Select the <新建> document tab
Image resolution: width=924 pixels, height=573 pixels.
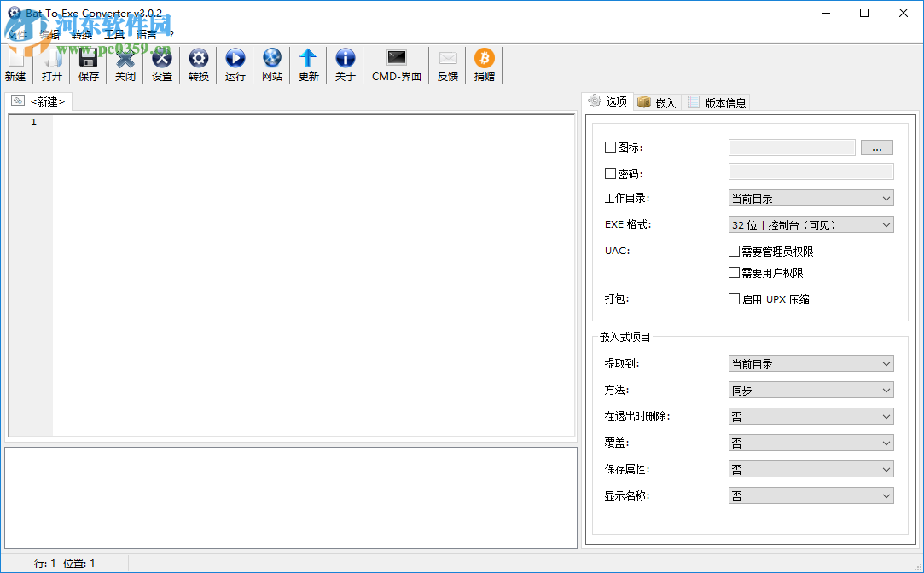coord(46,101)
